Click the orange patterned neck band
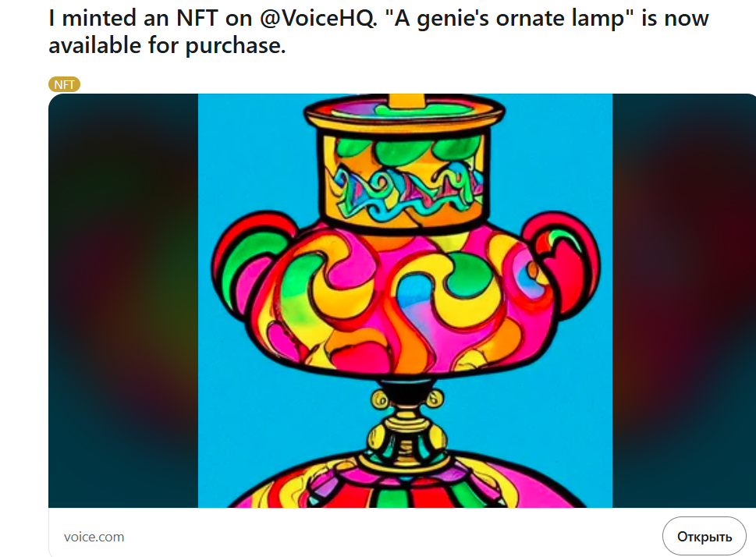Screen dimensions: 756x557 (404, 181)
